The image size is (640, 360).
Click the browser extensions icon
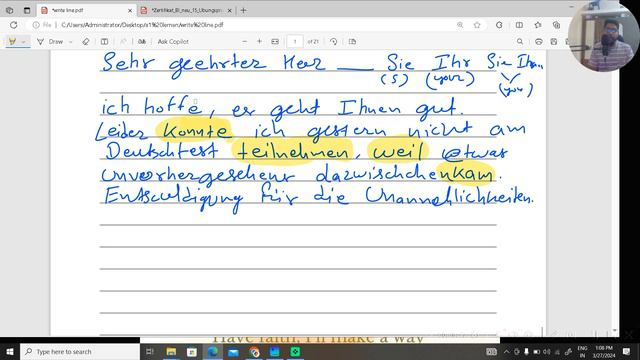coord(499,25)
